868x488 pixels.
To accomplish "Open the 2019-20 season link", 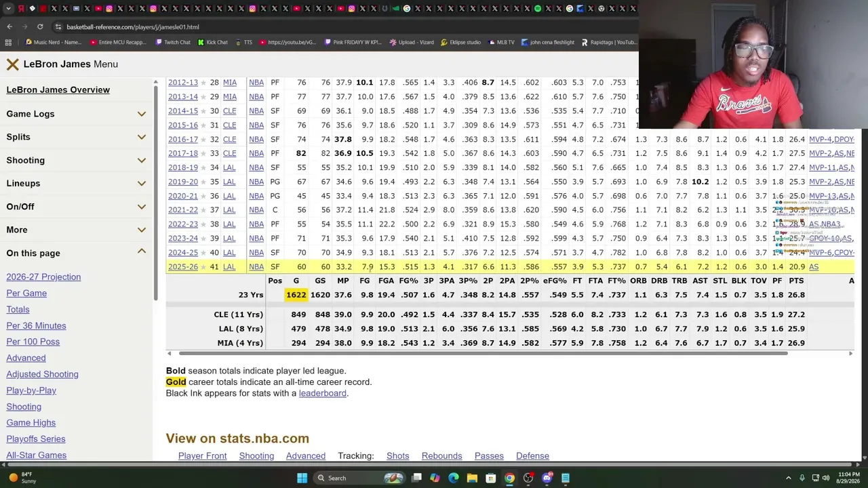I will (183, 182).
